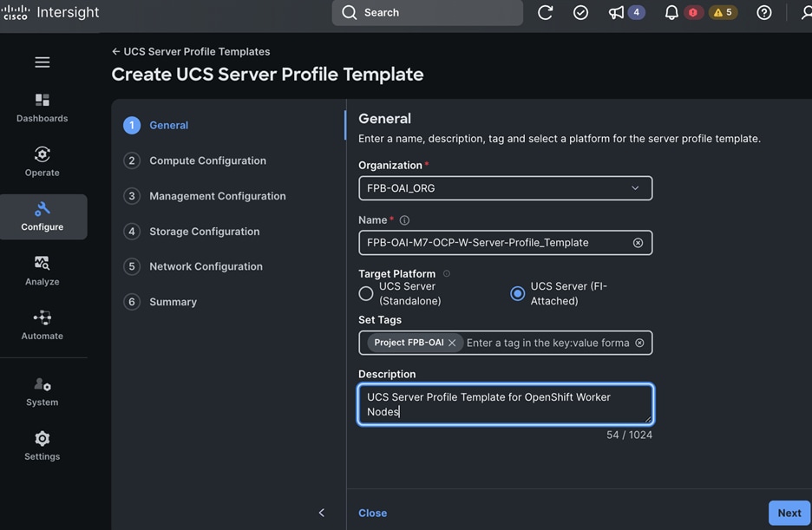Open the hamburger navigation menu
This screenshot has height=530, width=812.
[43, 62]
